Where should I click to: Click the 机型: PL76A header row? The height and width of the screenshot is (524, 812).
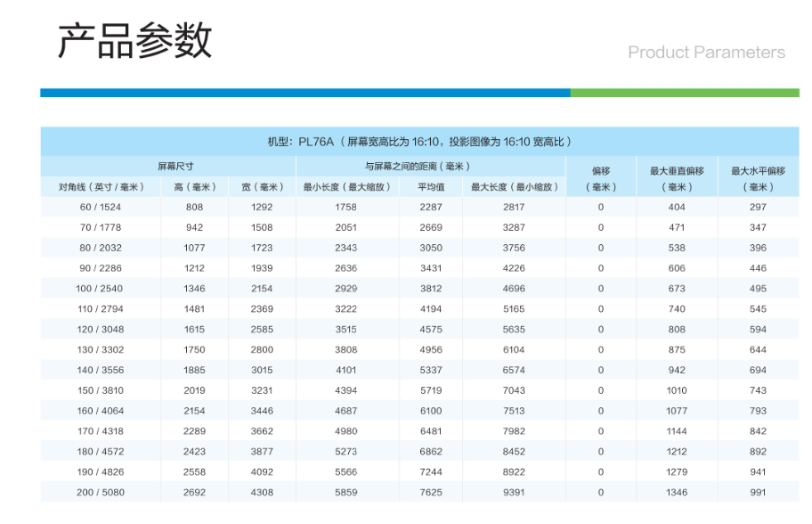tap(417, 140)
